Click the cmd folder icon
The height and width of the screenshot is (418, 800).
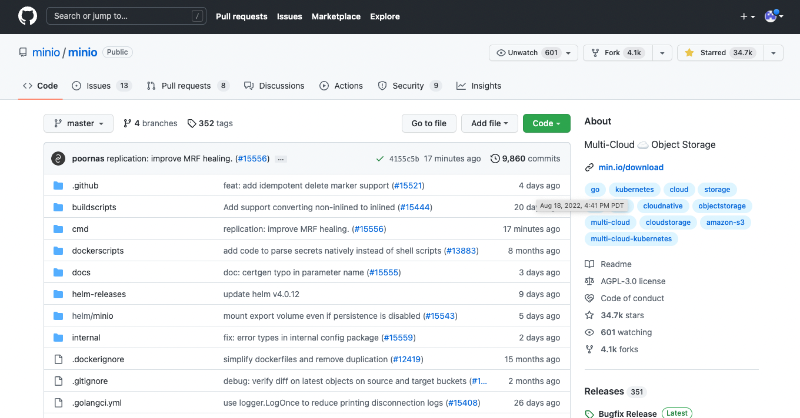58,229
